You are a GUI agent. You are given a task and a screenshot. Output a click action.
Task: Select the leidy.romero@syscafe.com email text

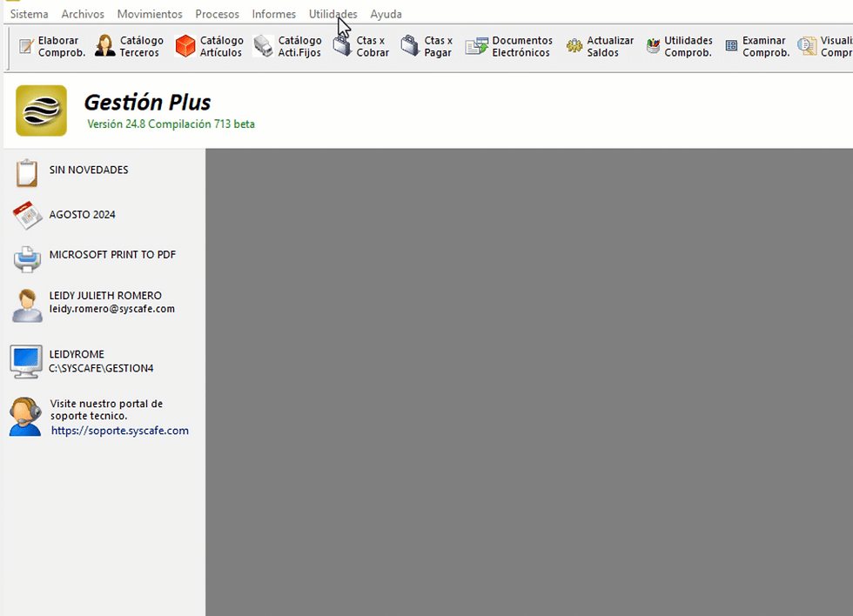click(112, 309)
